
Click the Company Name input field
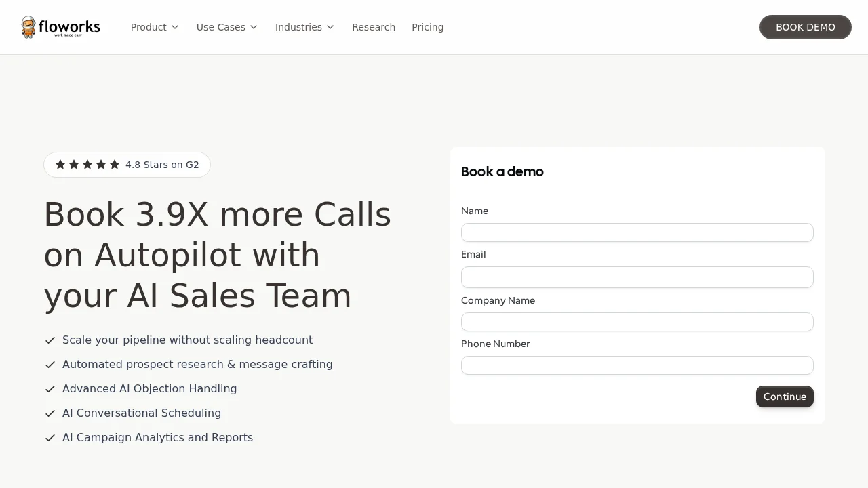(637, 322)
